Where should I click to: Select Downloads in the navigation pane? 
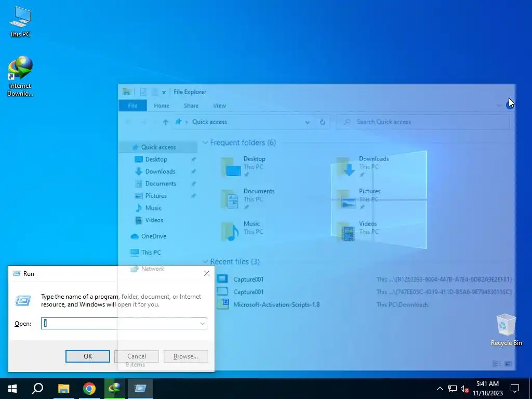tap(160, 171)
